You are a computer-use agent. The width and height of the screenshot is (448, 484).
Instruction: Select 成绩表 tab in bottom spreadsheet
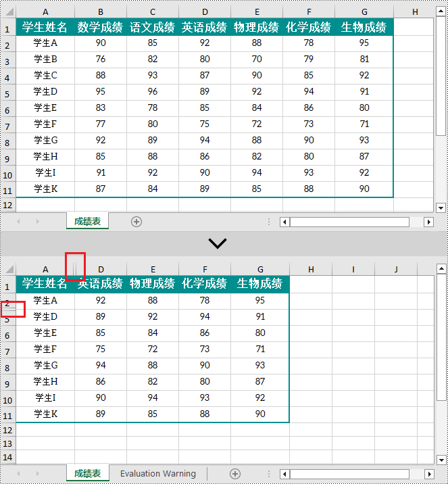87,473
